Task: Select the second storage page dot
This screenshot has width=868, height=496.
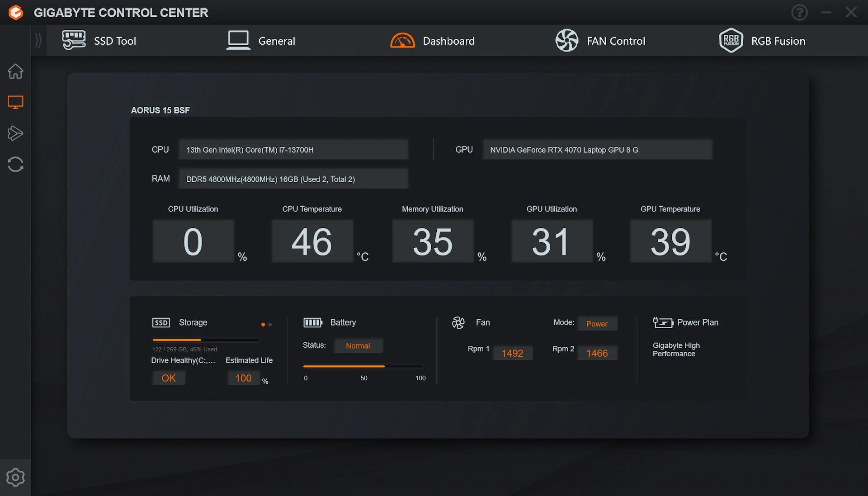Action: 270,324
